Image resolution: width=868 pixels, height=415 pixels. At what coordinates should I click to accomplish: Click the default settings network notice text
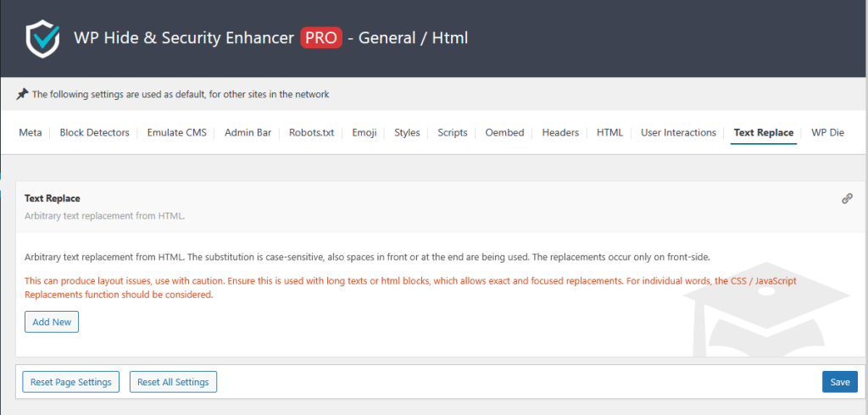181,95
